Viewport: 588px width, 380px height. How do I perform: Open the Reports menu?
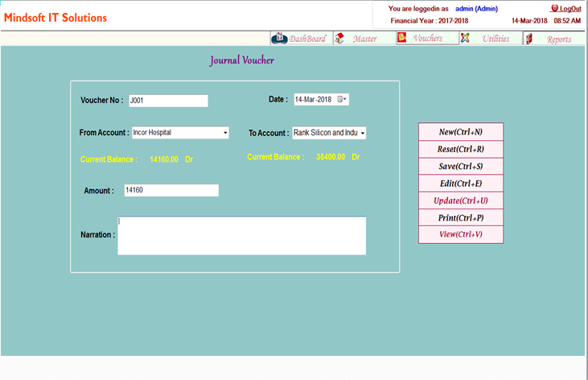click(554, 39)
